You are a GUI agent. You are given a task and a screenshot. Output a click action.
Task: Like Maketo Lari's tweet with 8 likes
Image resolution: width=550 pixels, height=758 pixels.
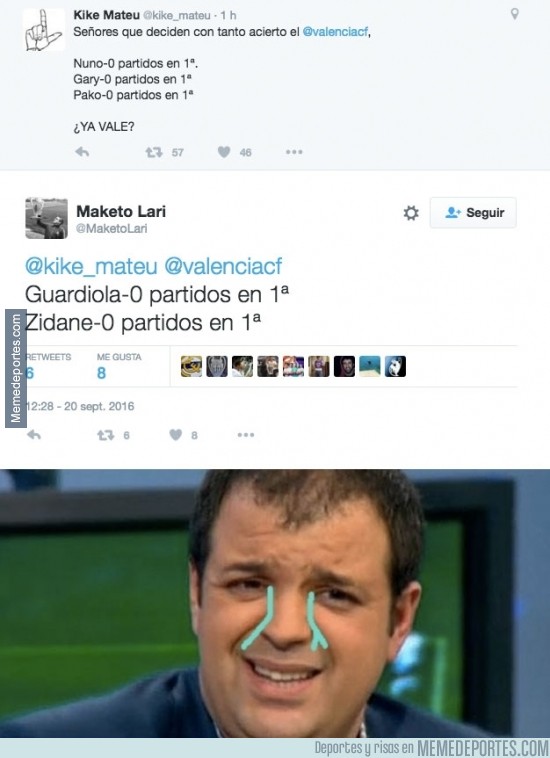[175, 435]
